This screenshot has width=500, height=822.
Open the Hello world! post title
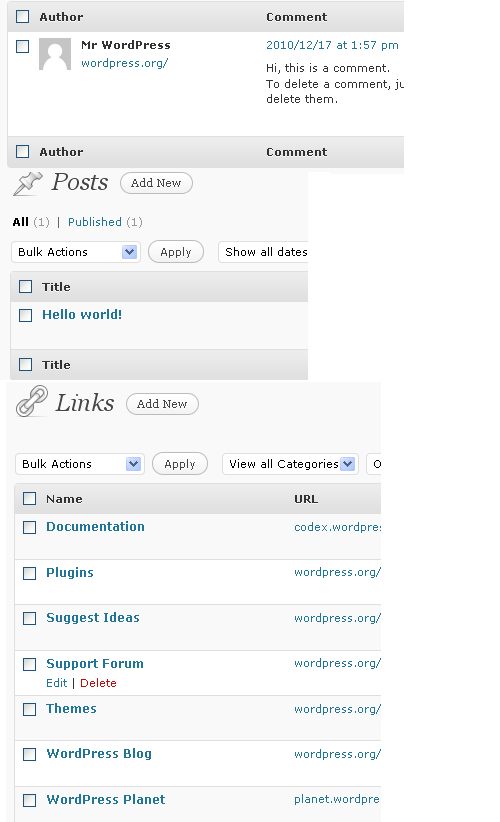[82, 315]
